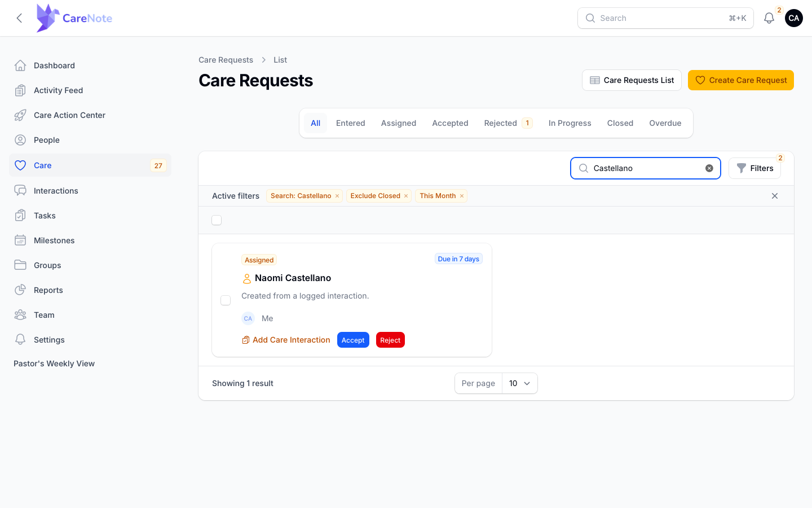Open the CA user avatar menu

click(x=794, y=18)
